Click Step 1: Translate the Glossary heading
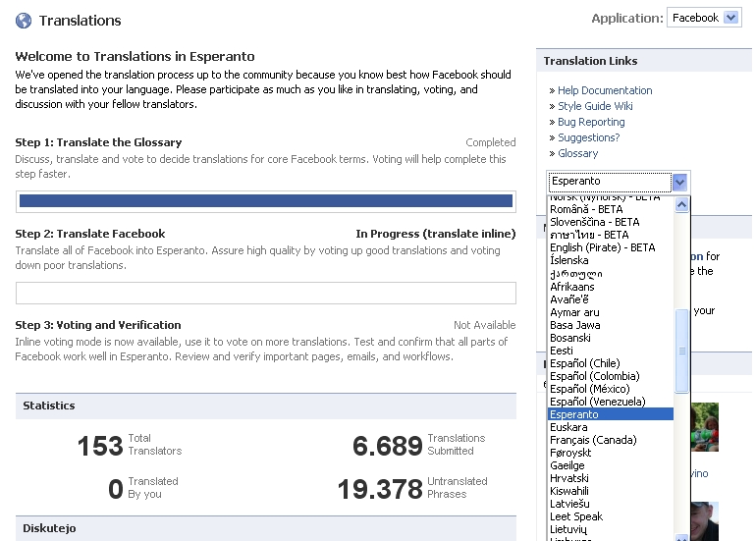 click(x=98, y=142)
